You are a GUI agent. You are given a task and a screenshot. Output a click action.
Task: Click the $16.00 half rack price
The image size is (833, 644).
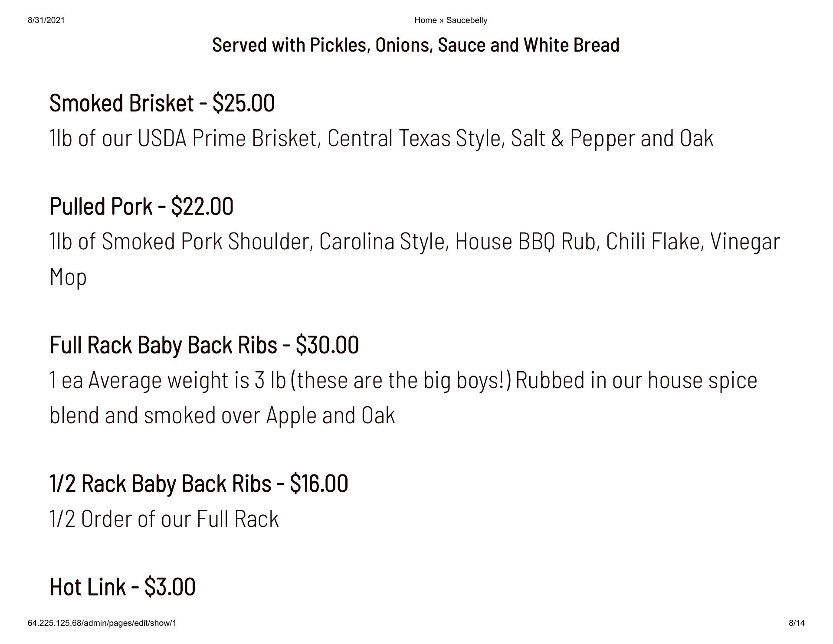(319, 484)
